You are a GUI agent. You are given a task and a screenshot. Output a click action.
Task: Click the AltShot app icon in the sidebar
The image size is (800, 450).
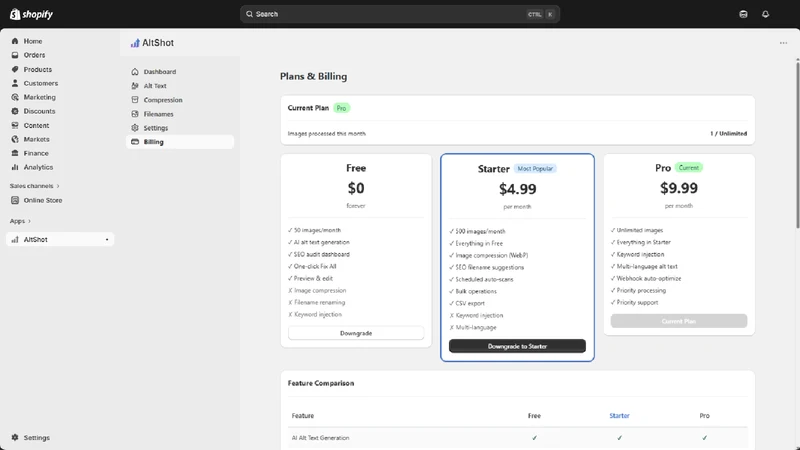tap(15, 239)
